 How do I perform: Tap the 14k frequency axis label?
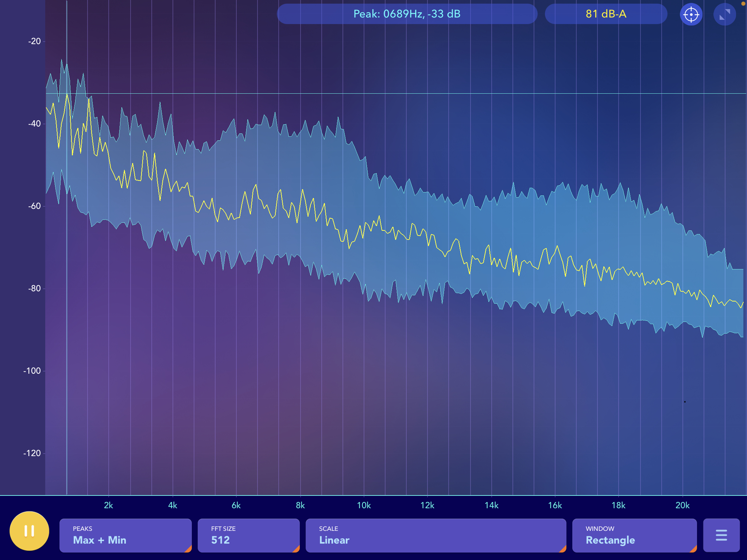(x=491, y=505)
